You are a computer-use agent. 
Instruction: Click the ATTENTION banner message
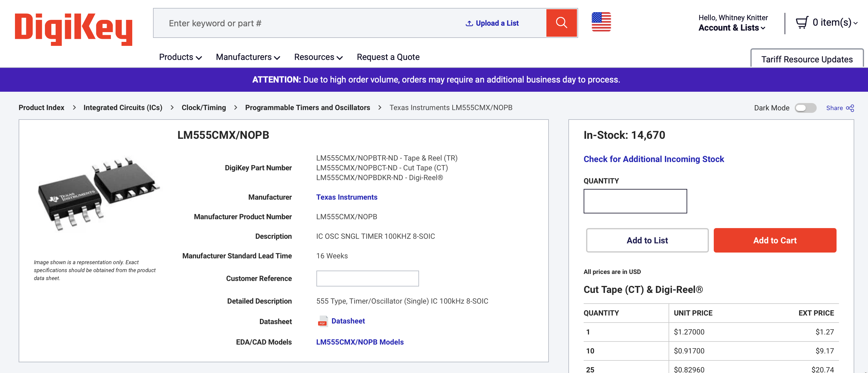(436, 79)
